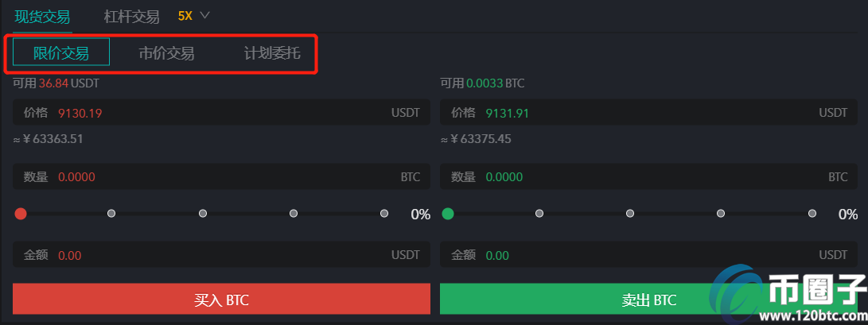The width and height of the screenshot is (868, 325).
Task: Set buy slider to the 50% marker
Action: [203, 213]
